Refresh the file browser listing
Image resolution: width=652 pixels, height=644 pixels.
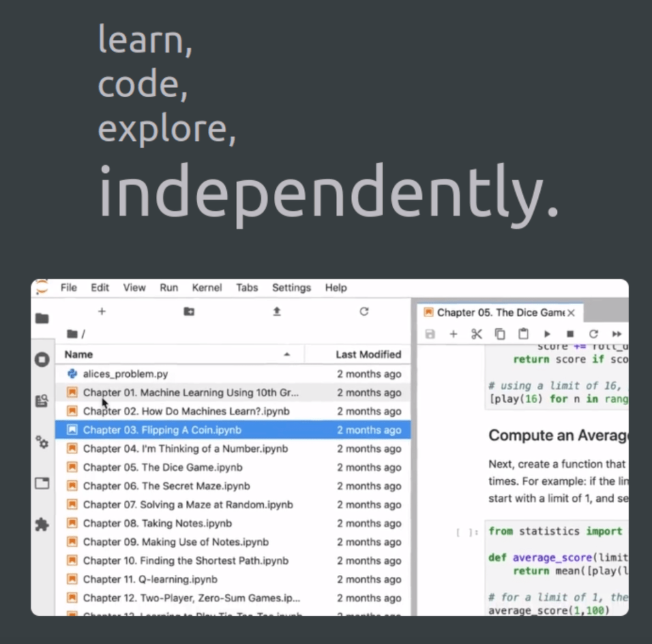pyautogui.click(x=364, y=312)
